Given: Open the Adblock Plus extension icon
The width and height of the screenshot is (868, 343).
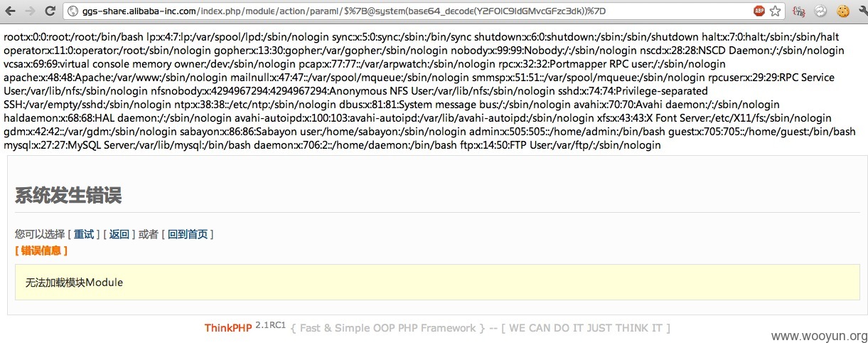Looking at the screenshot, I should [759, 11].
